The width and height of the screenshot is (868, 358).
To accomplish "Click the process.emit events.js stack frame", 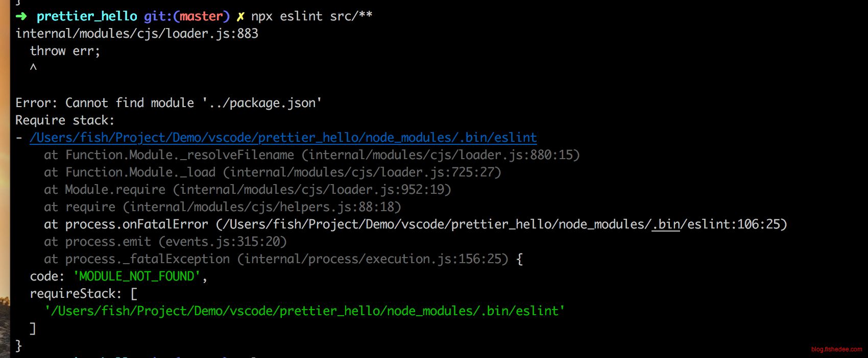I will click(165, 242).
